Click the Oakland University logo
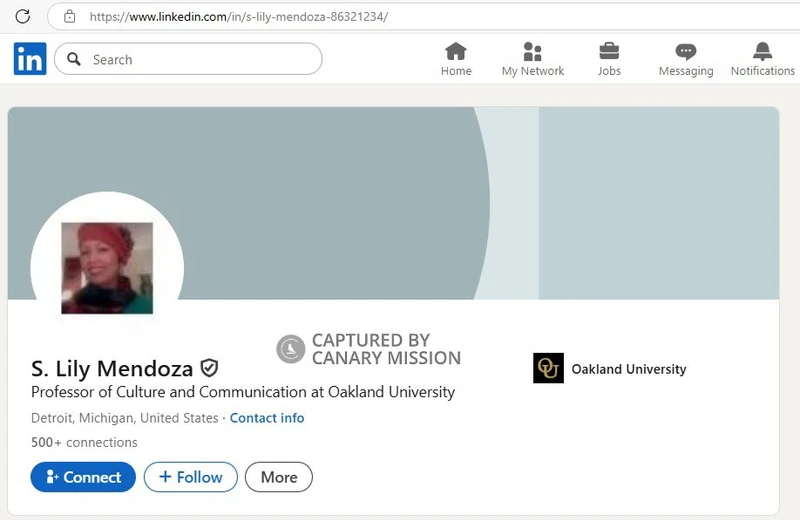This screenshot has width=800, height=520. (548, 368)
